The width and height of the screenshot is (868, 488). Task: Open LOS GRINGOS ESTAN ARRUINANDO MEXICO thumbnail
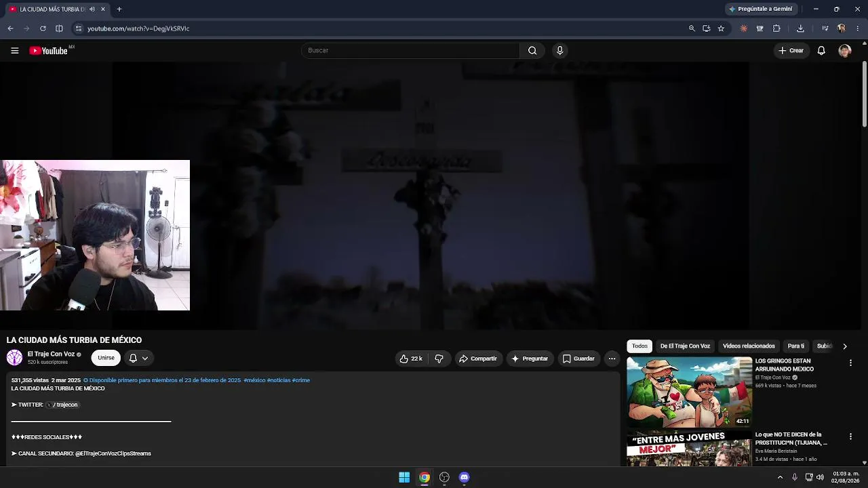tap(689, 392)
